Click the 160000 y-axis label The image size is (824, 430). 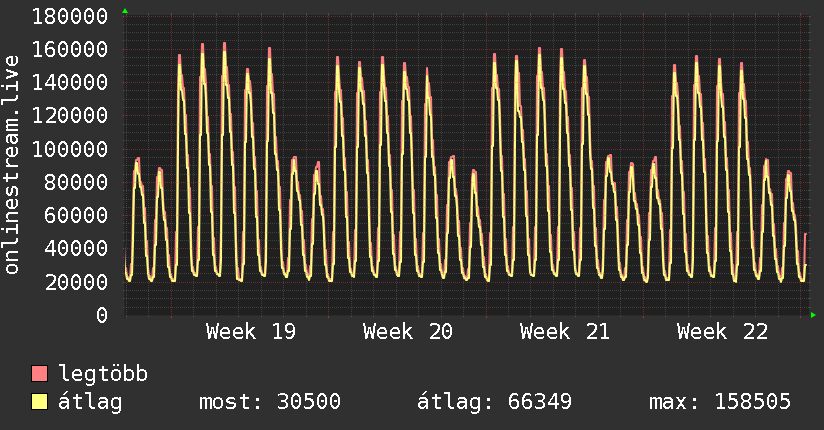(70, 49)
